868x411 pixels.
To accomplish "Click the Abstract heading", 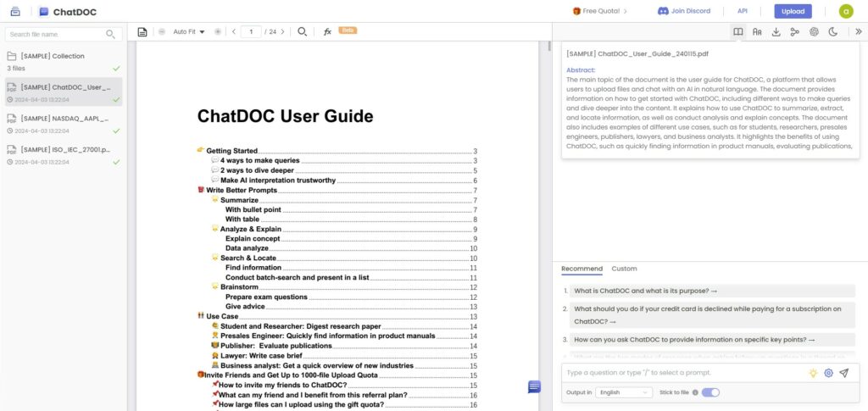I will 581,70.
